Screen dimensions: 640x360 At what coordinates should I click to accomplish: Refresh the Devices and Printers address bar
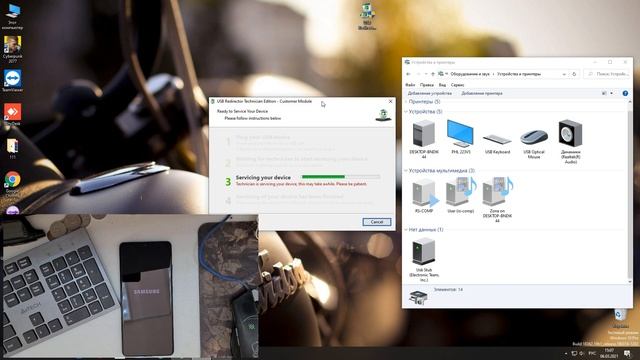coord(574,74)
